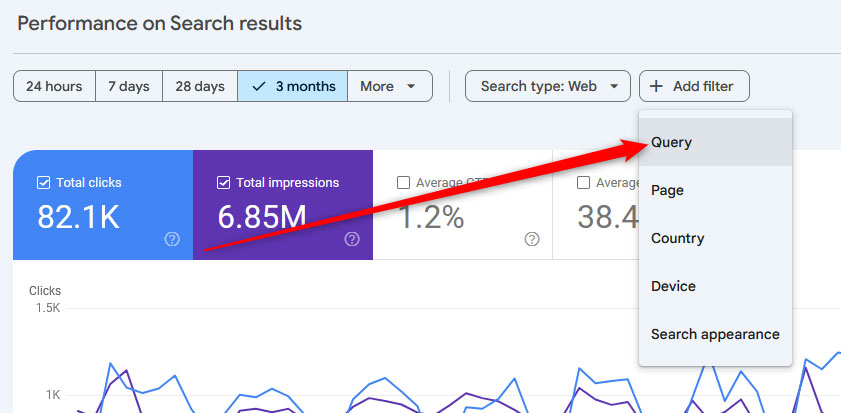Enable the Average CTR checkbox
This screenshot has width=841, height=413.
point(403,183)
